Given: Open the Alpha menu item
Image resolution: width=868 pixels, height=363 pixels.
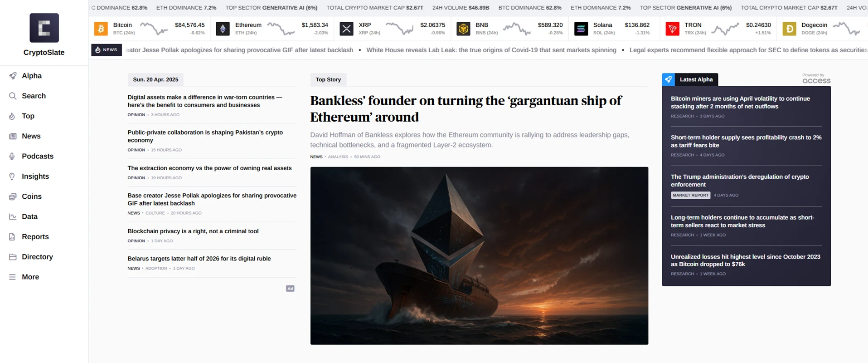Looking at the screenshot, I should click(x=32, y=76).
